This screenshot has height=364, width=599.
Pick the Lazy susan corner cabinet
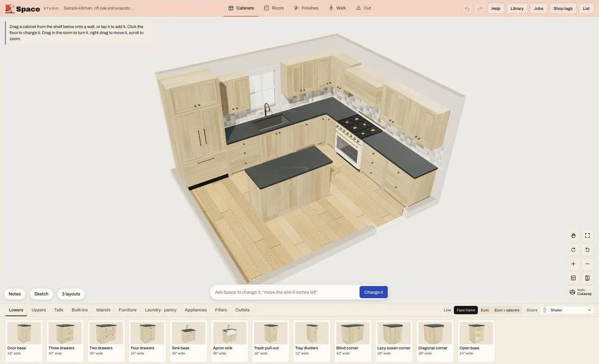pos(394,341)
